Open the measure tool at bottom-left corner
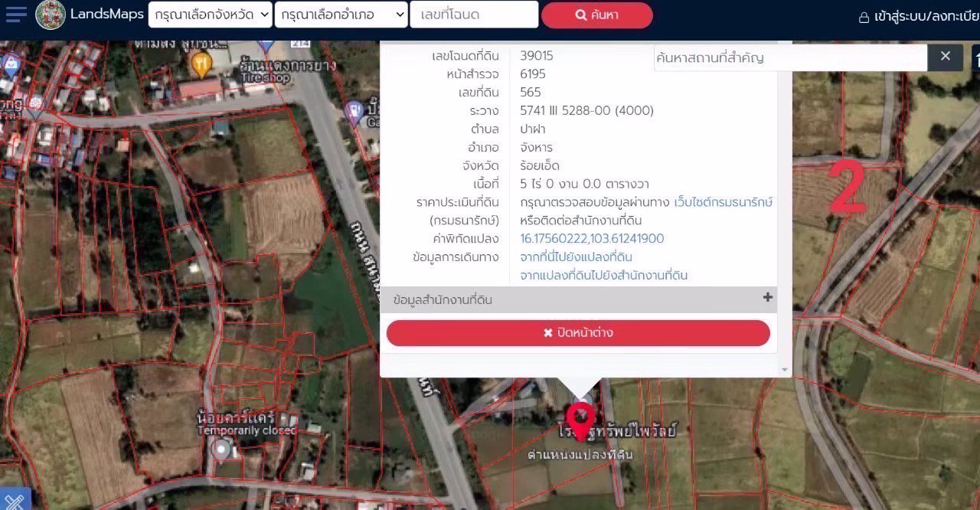The width and height of the screenshot is (980, 510). click(15, 499)
